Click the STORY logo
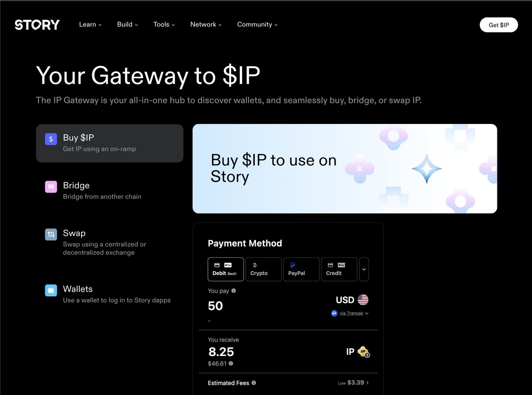532x395 pixels. tap(37, 25)
